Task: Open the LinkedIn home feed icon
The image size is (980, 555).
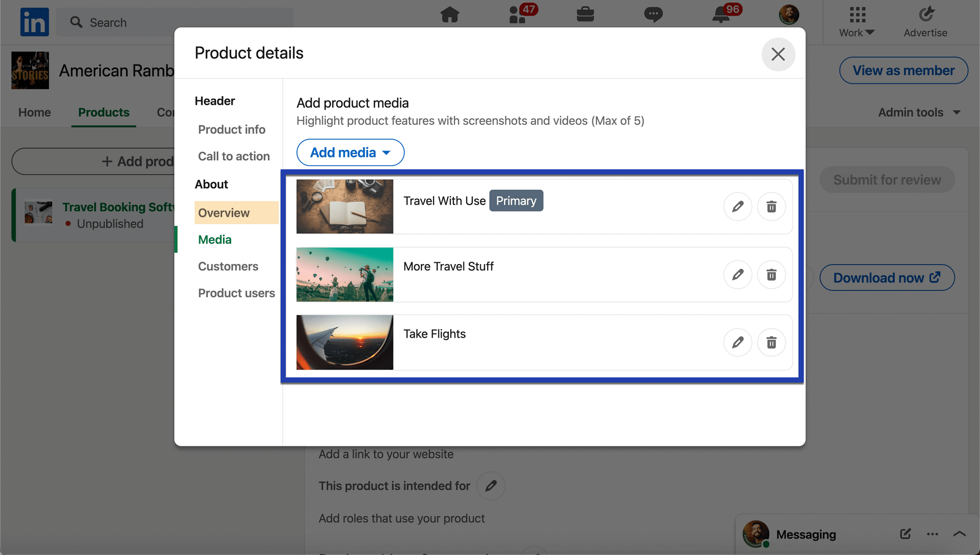Action: pos(450,15)
